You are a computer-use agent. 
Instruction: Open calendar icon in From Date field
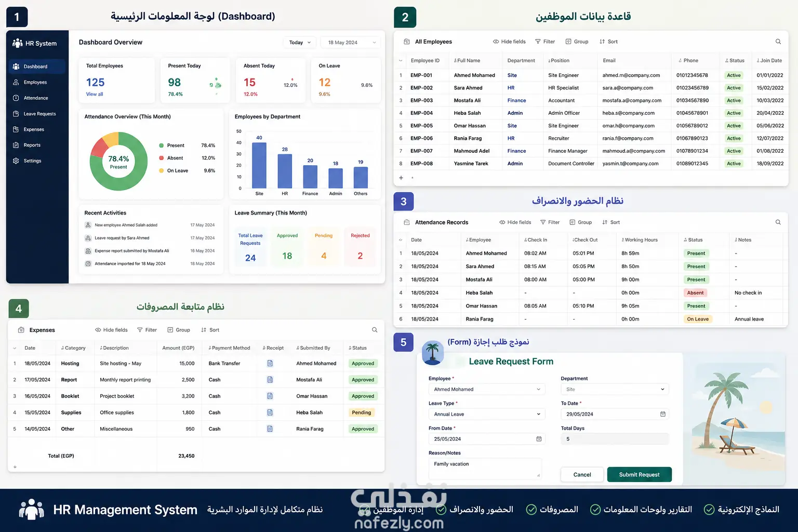tap(539, 439)
